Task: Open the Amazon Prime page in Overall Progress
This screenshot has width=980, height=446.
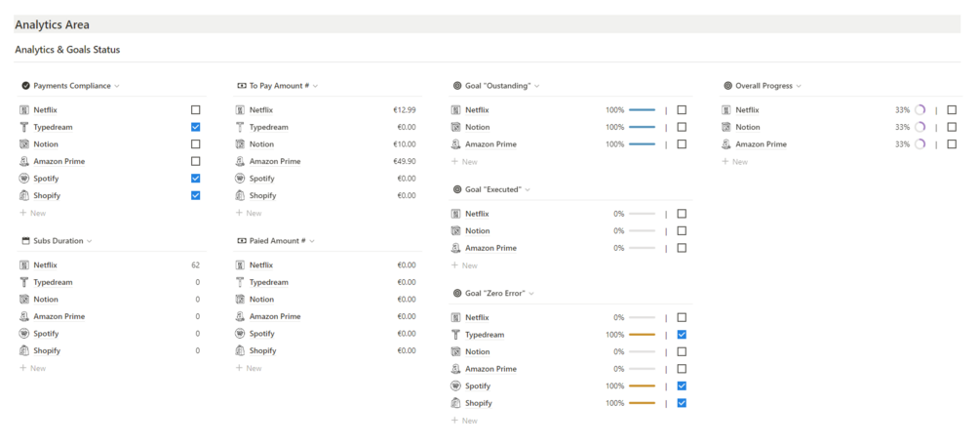Action: [761, 144]
